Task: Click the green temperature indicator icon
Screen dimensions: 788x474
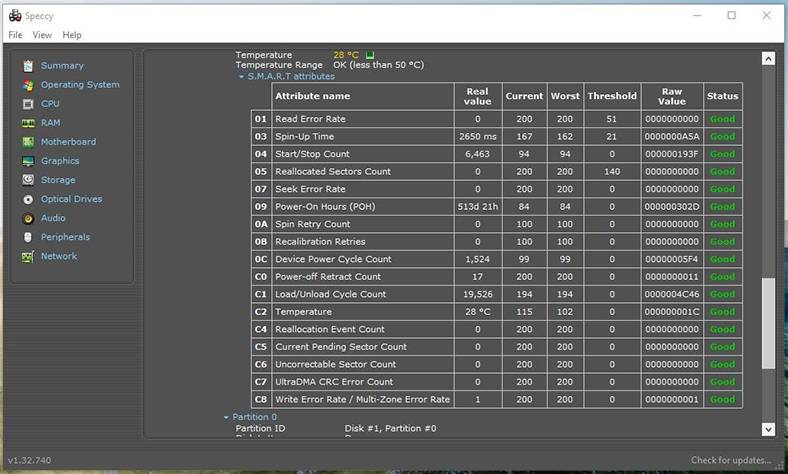Action: [370, 55]
